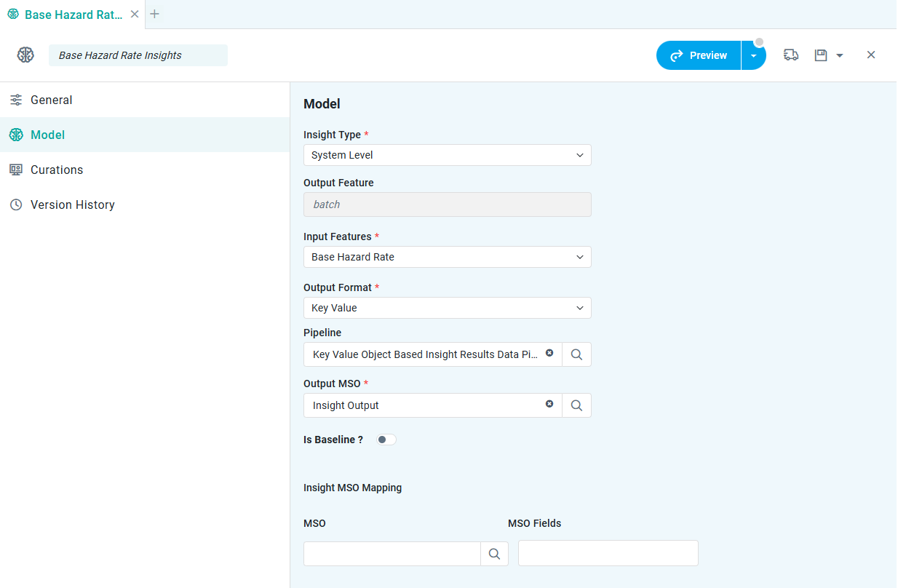Open the Insight Type dropdown
The height and width of the screenshot is (588, 898).
point(448,155)
